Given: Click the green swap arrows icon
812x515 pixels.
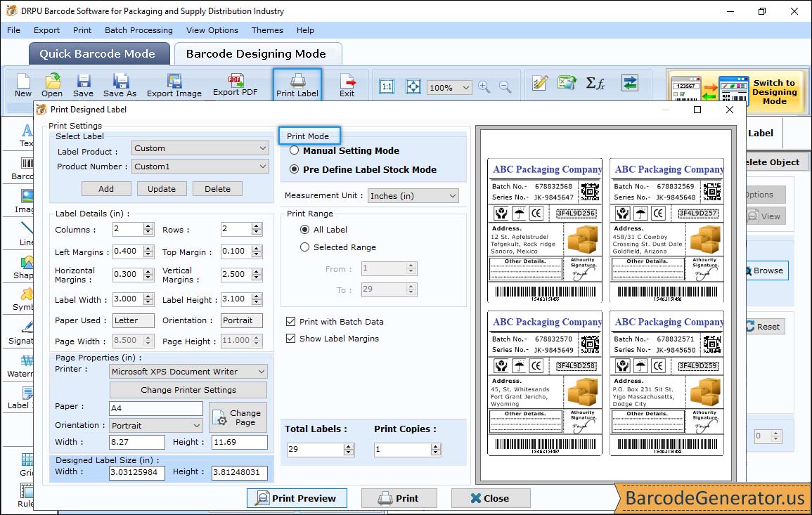Looking at the screenshot, I should pyautogui.click(x=630, y=83).
